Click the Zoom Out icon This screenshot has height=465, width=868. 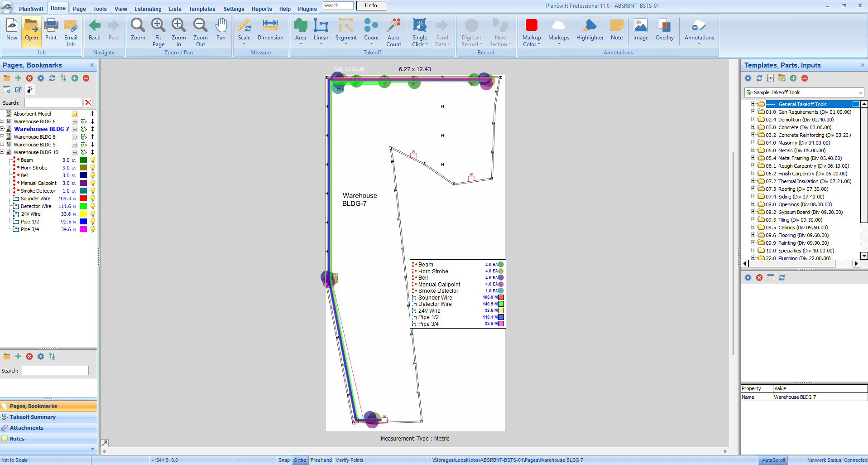pyautogui.click(x=201, y=33)
